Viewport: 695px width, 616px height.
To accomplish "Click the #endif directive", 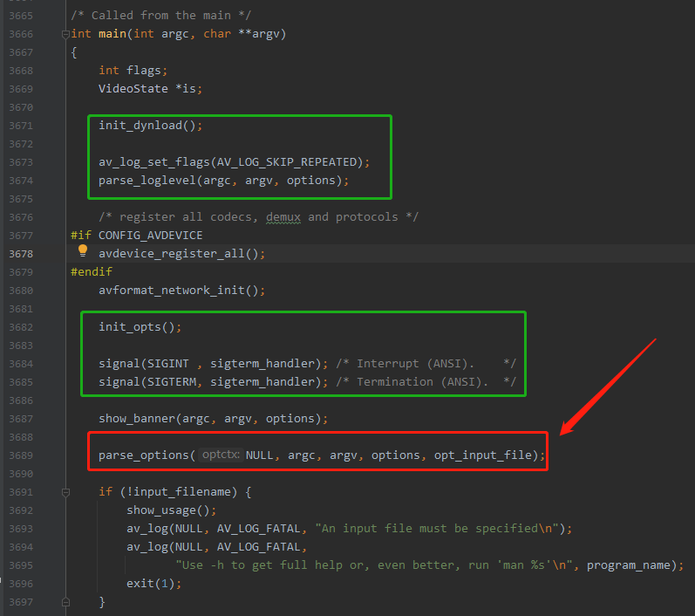I will pos(92,272).
